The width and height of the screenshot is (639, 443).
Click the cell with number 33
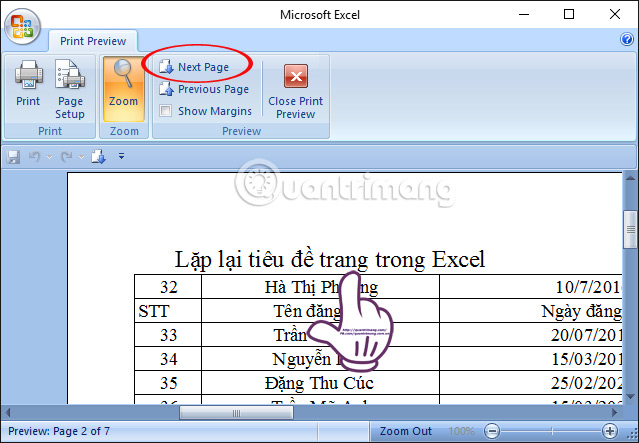coord(168,335)
